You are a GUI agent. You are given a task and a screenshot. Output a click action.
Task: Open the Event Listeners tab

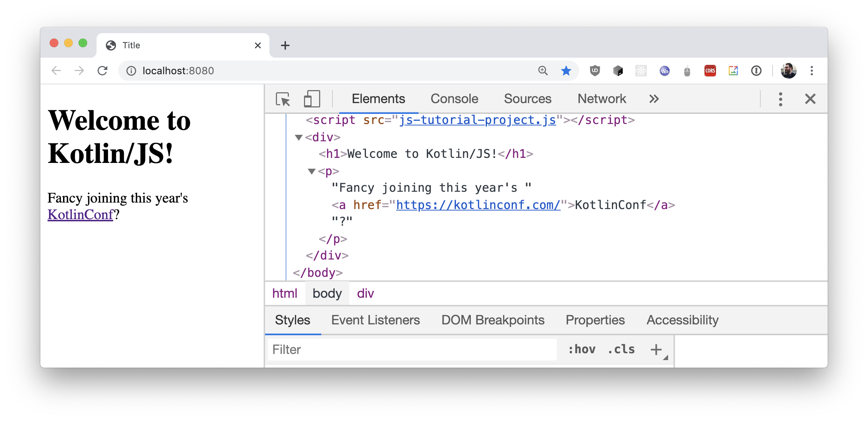click(x=376, y=320)
